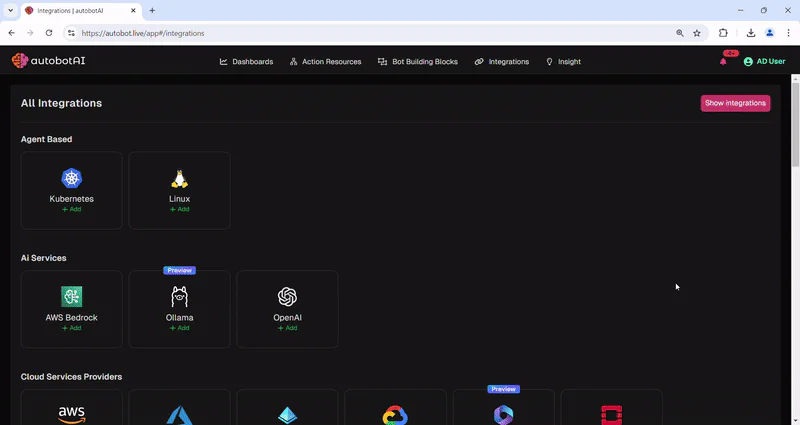Click the zoom magnifier icon in address bar
800x425 pixels.
[x=680, y=33]
